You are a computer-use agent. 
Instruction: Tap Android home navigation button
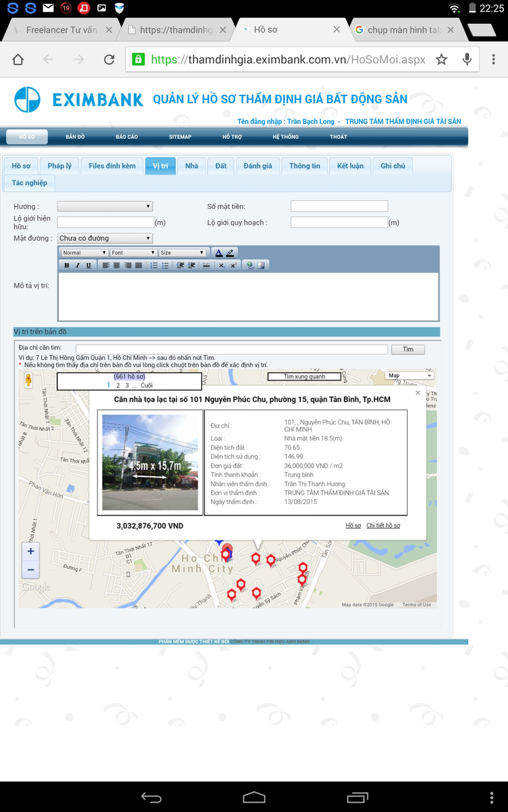(x=254, y=798)
